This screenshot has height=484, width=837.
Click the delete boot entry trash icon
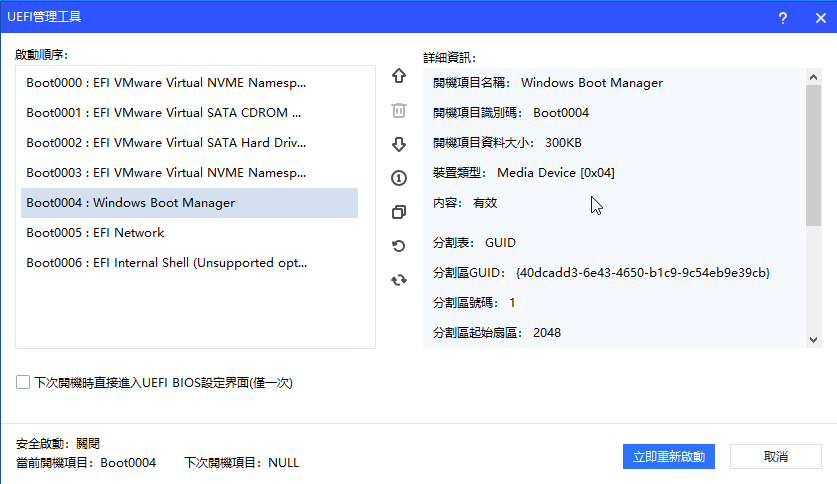click(x=399, y=110)
